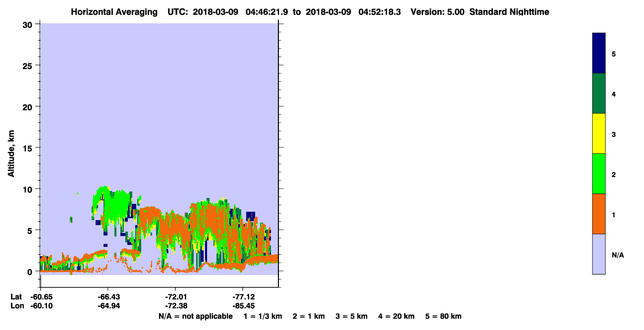Viewport: 644px width, 330px height.
Task: Click the legend text '5 = 80 km'
Action: click(x=443, y=316)
